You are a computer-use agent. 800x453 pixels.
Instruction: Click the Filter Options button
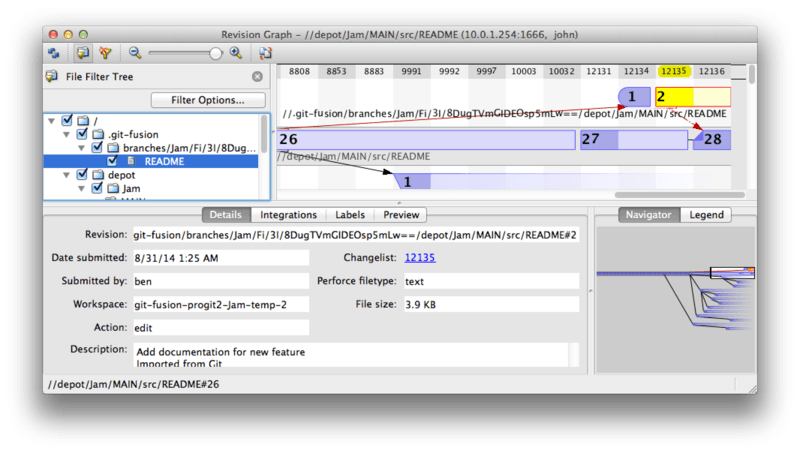coord(208,100)
